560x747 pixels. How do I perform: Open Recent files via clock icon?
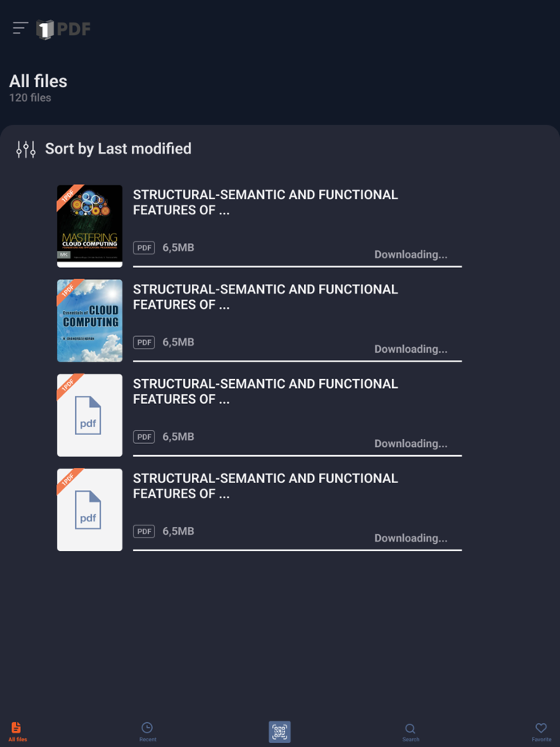[147, 729]
